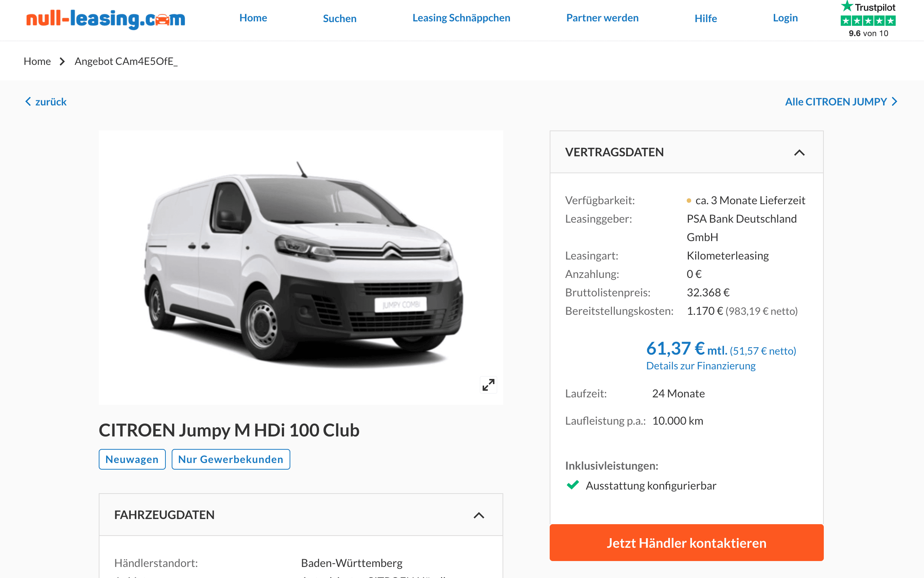This screenshot has width=924, height=578.
Task: Collapse the VERTRAGSDATEN section
Action: coord(799,153)
